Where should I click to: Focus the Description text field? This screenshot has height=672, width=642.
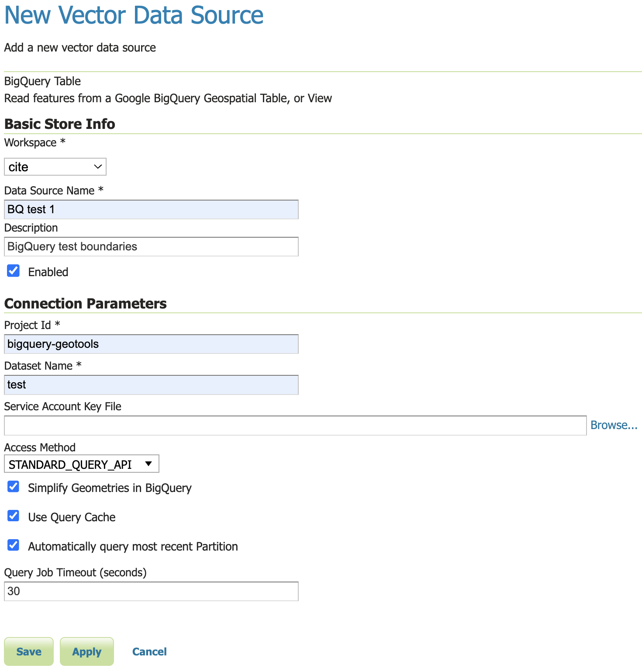(x=151, y=247)
